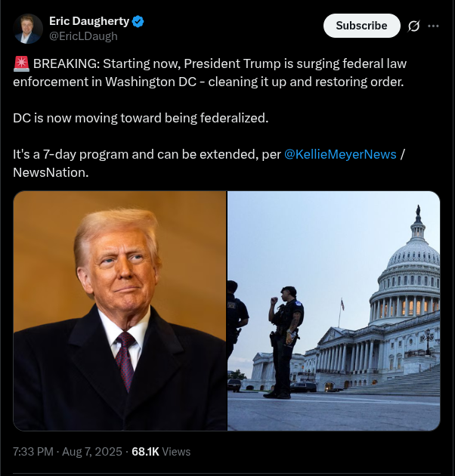Click the 7:33 PM timestamp
This screenshot has height=476, width=455.
click(33, 452)
